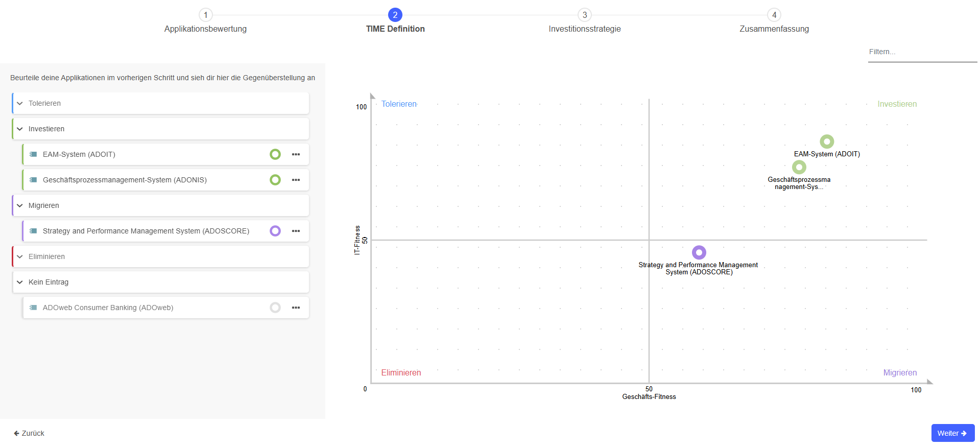Open more options for Geschäftsprozessmanagement-System (ADONIS)

tap(296, 180)
